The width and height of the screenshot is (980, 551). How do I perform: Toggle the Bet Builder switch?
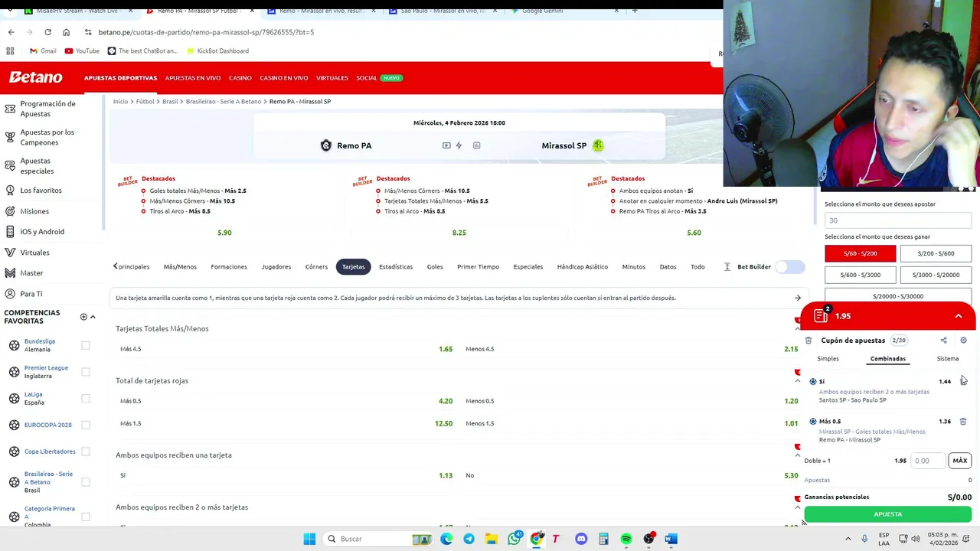(790, 266)
